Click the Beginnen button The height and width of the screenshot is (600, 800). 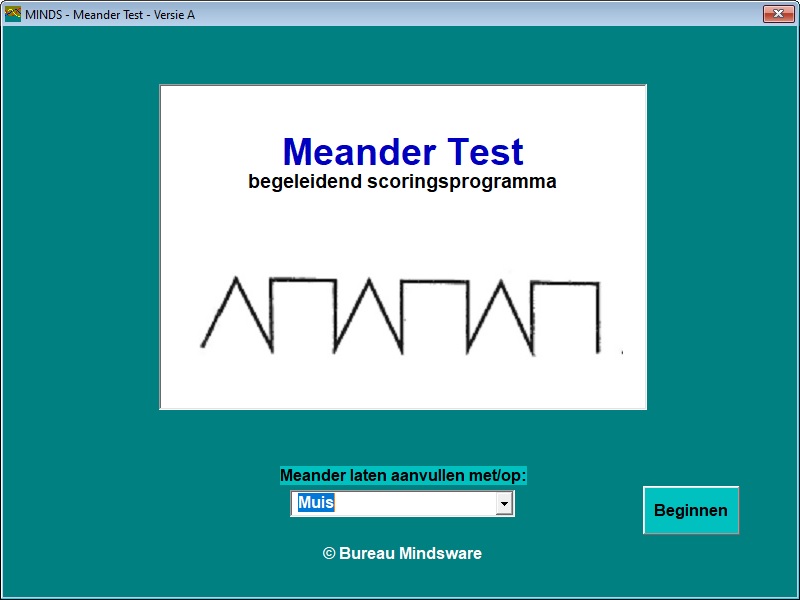point(691,510)
